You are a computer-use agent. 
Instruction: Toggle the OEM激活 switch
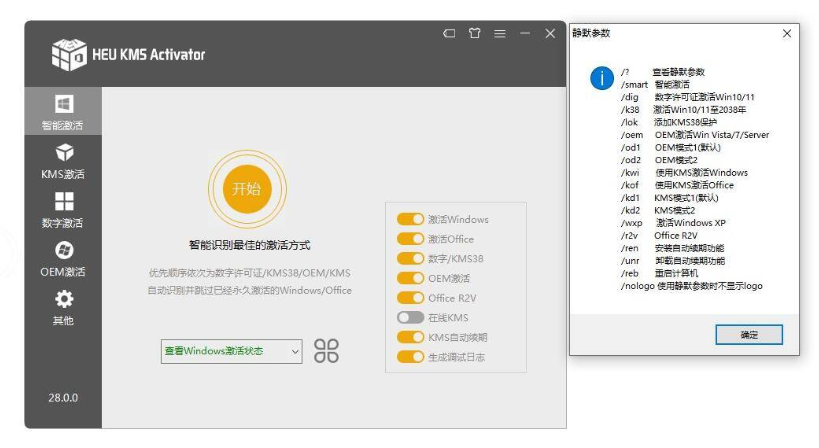pos(410,278)
